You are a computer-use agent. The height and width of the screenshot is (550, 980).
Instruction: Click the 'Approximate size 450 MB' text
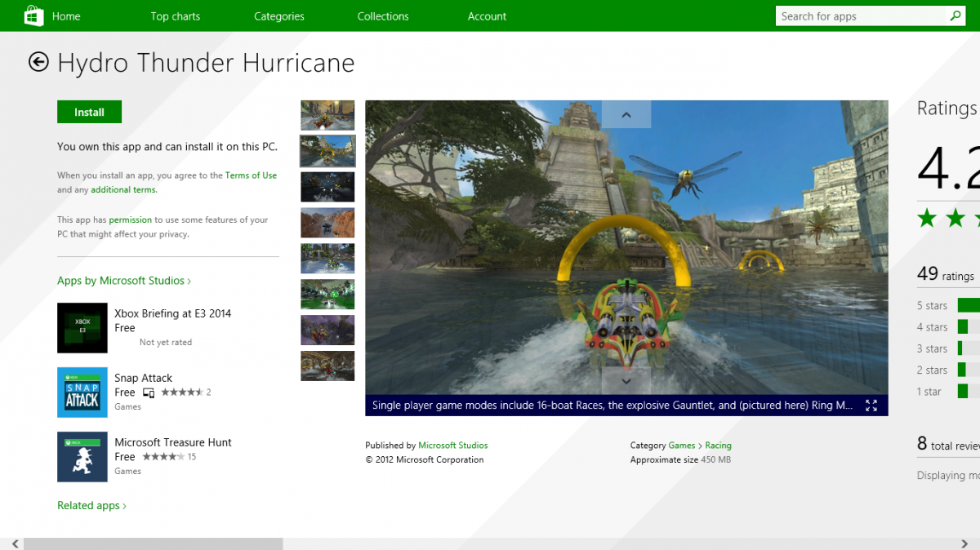680,460
